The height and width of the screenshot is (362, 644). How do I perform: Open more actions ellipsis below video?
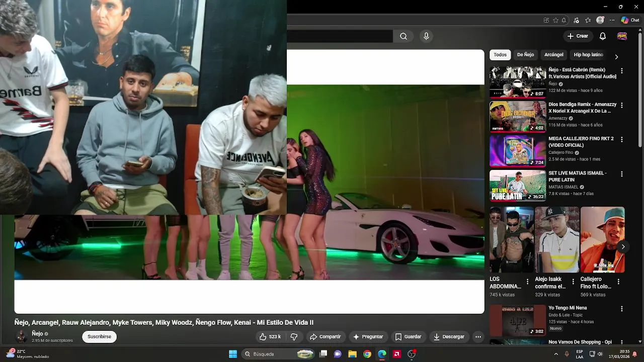click(x=478, y=337)
